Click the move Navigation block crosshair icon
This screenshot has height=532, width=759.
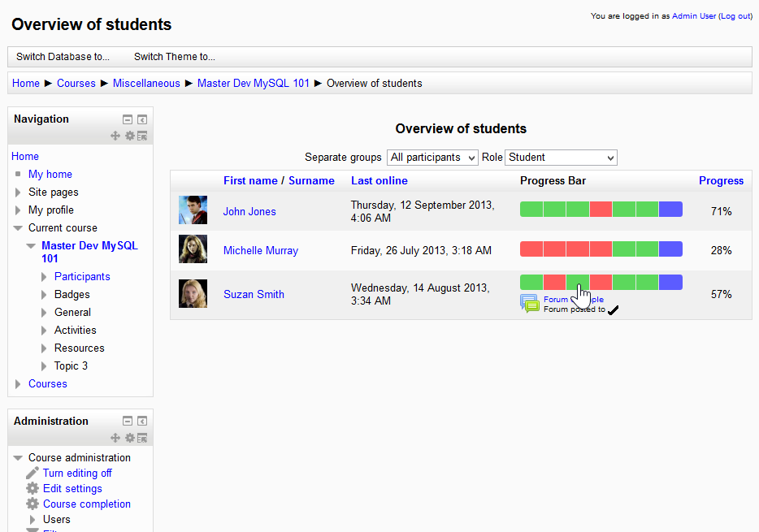(115, 136)
